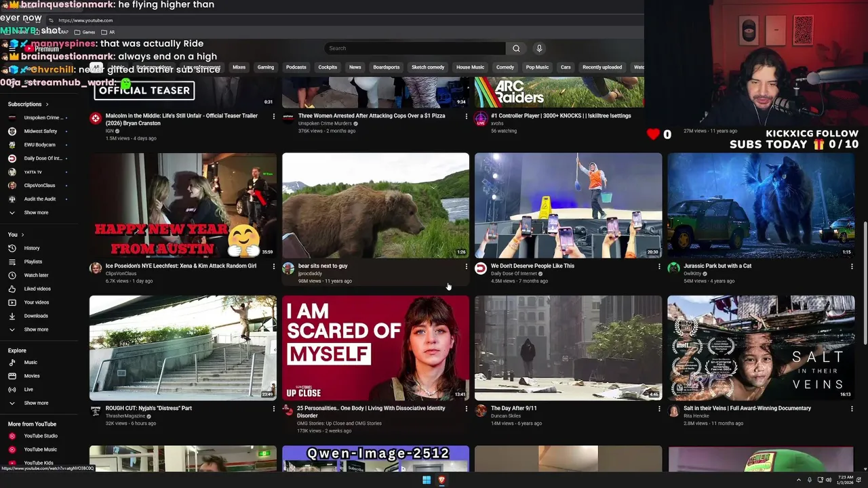Open the 'Happy New Year from Austin' thumbnail

click(x=183, y=205)
